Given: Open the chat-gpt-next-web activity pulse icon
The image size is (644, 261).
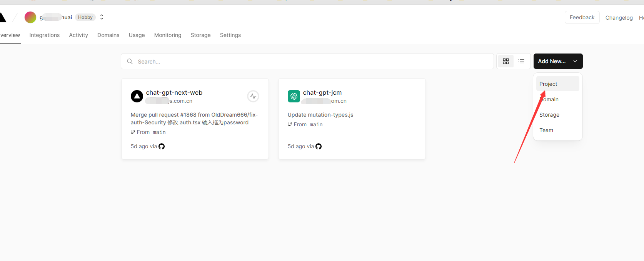Looking at the screenshot, I should pyautogui.click(x=253, y=96).
